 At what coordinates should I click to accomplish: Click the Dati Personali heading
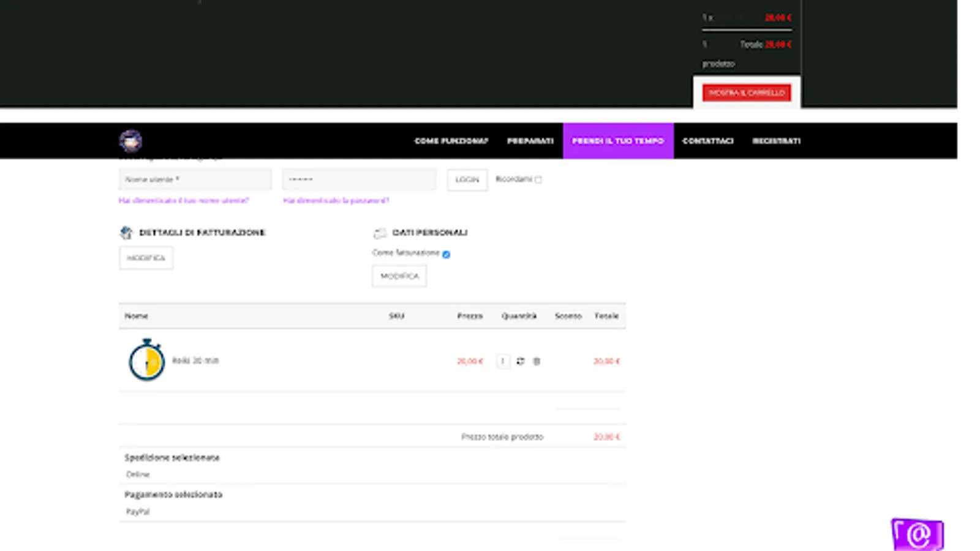coord(430,233)
